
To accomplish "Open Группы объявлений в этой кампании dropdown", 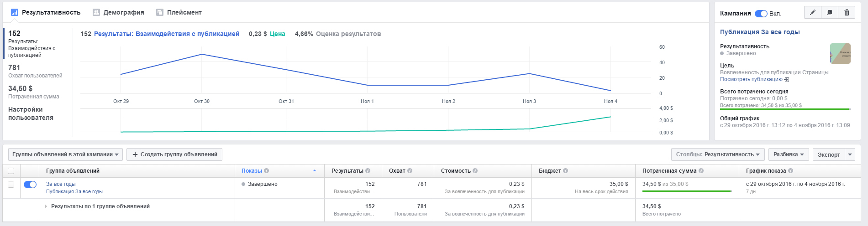I will (x=65, y=154).
